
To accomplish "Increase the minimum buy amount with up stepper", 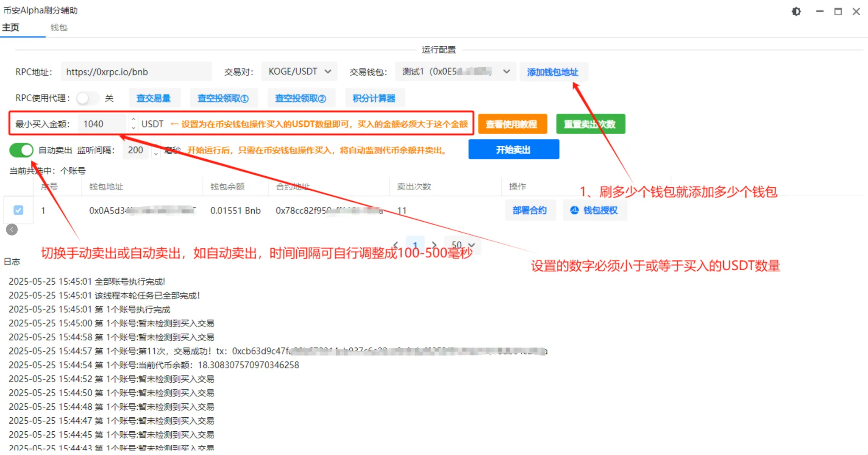I will (x=134, y=119).
